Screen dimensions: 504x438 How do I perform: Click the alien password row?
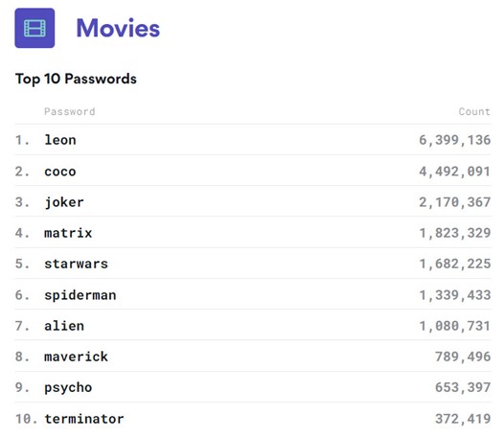point(253,326)
